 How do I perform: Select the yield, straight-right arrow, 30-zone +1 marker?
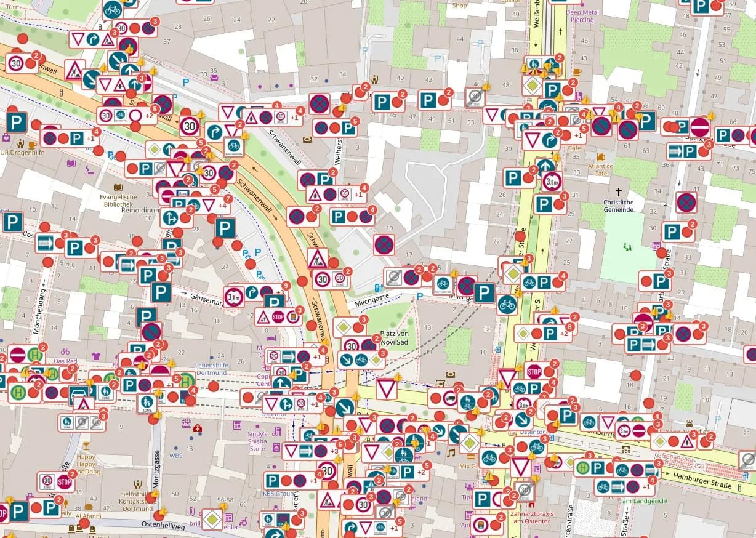tap(293, 404)
